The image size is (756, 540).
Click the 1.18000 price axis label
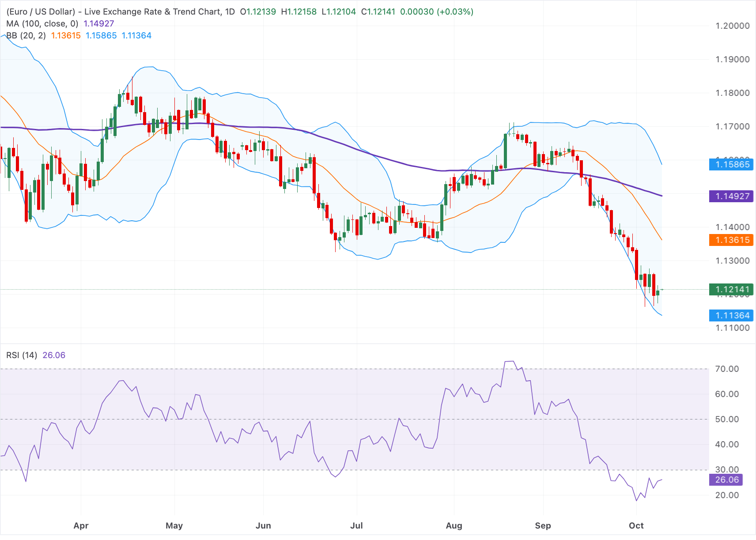[733, 93]
